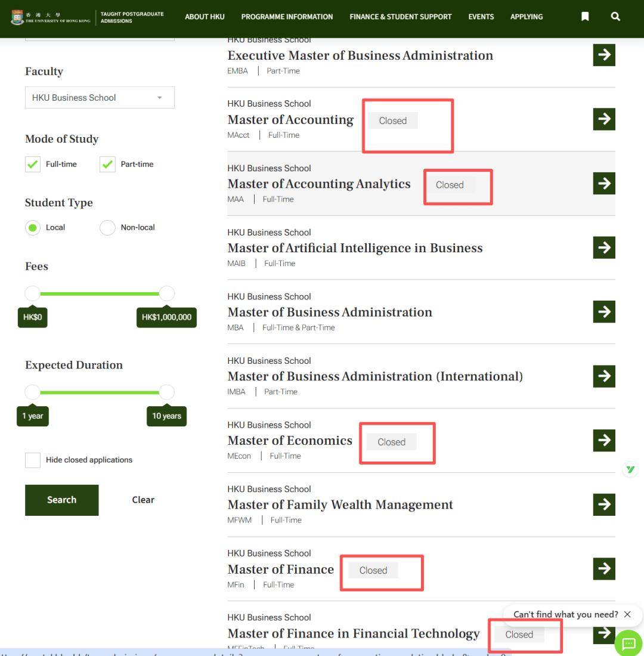This screenshot has width=644, height=656.
Task: Enable Hide closed applications checkbox
Action: point(33,460)
